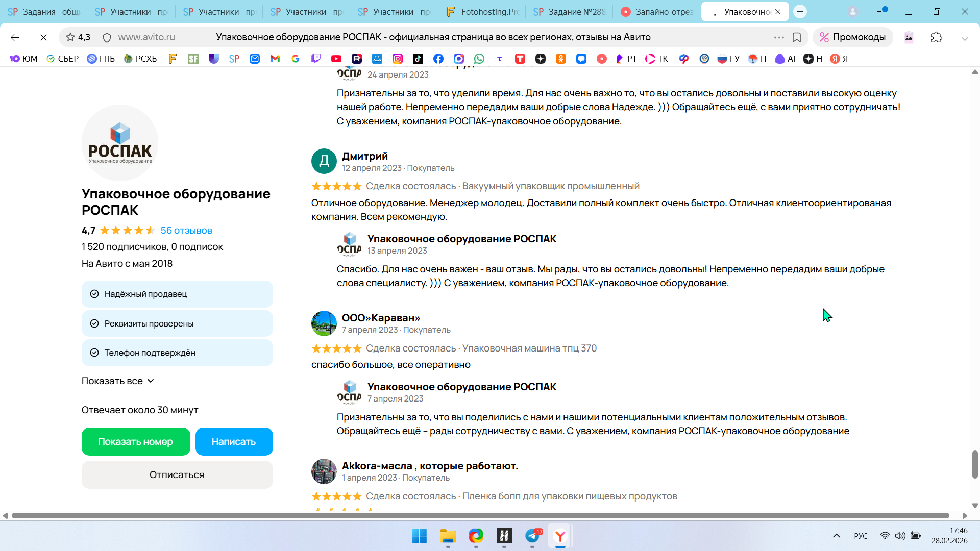Open the WhatsApp bookmark icon
This screenshot has width=980, height=551.
[x=479, y=59]
